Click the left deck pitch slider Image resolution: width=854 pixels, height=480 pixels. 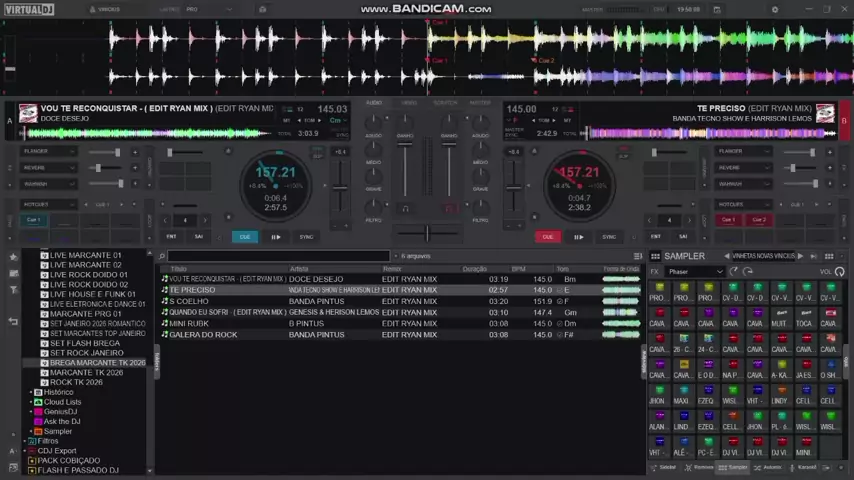(x=340, y=185)
